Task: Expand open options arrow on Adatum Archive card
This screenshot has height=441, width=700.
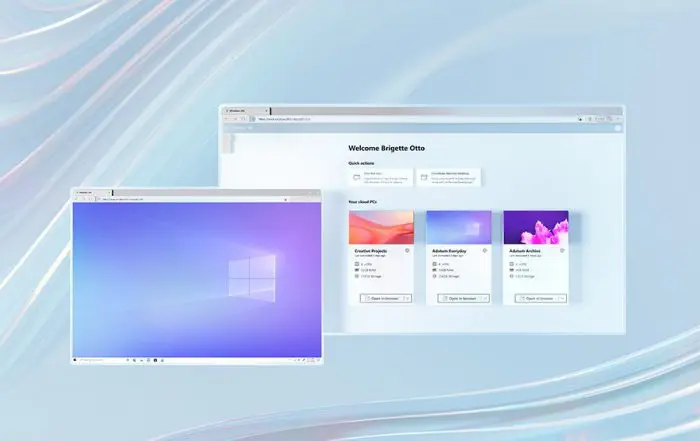Action: pos(562,298)
